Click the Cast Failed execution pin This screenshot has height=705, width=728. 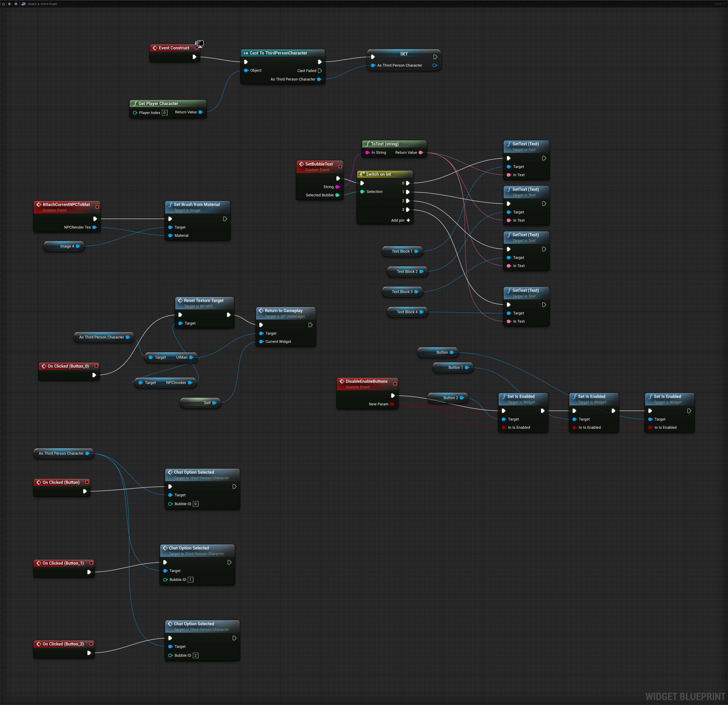(x=320, y=71)
